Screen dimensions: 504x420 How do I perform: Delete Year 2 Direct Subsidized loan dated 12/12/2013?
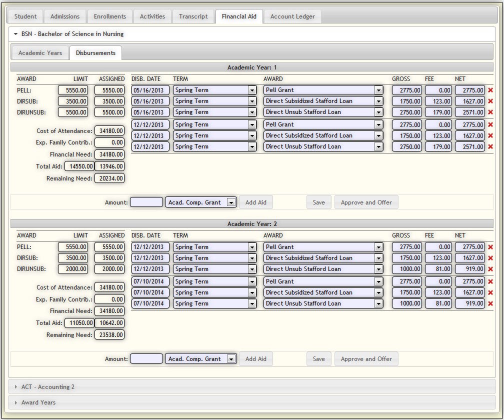(490, 258)
